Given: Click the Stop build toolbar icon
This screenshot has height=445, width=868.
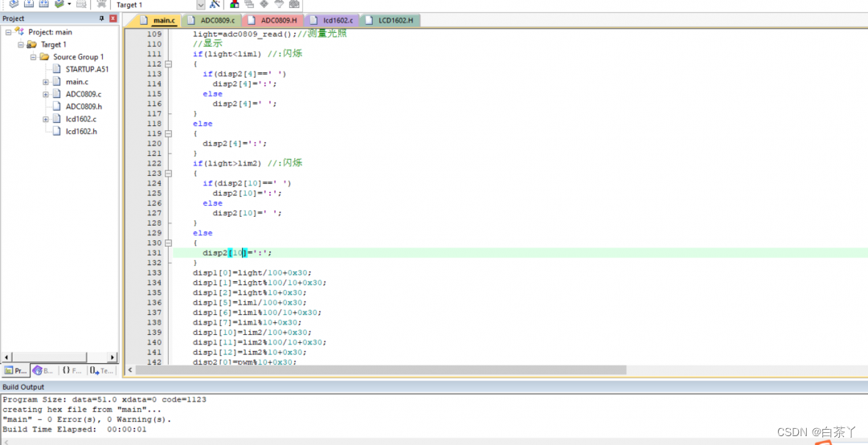Looking at the screenshot, I should (x=81, y=4).
